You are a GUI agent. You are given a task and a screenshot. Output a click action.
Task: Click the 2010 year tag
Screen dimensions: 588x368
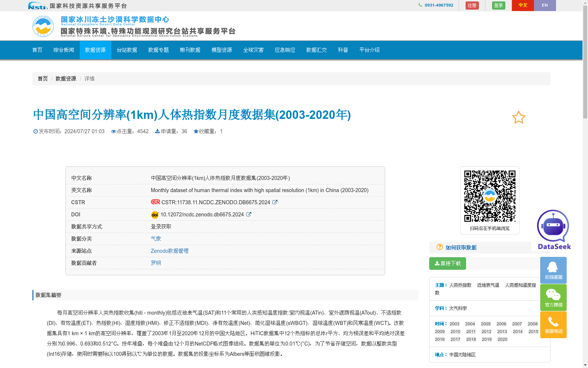(x=455, y=332)
